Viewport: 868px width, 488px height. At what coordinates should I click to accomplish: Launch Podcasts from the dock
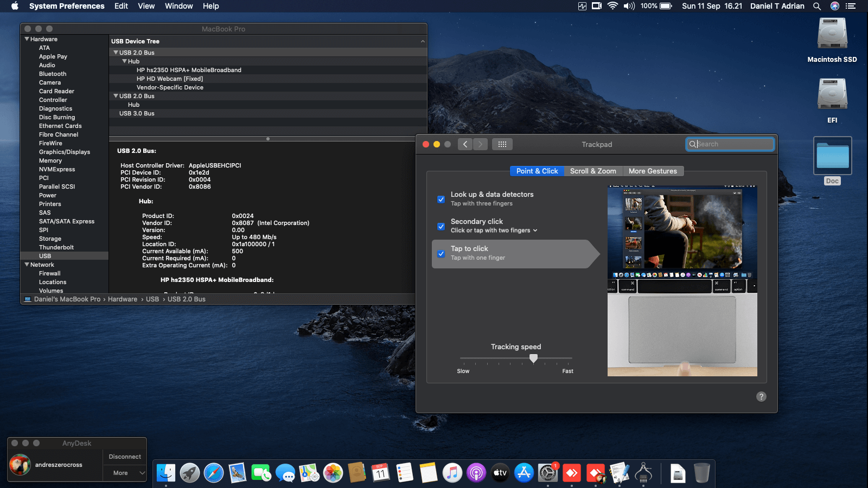tap(476, 473)
